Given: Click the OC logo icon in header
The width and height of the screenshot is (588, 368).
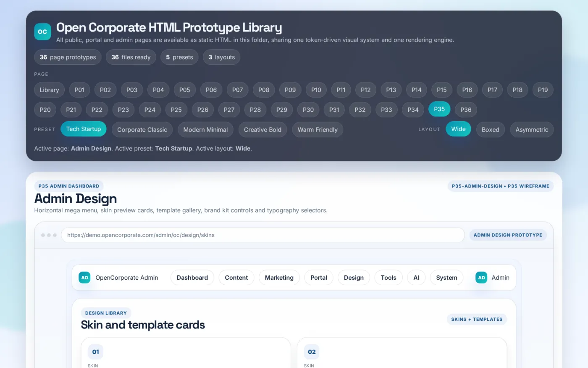Looking at the screenshot, I should (x=42, y=32).
